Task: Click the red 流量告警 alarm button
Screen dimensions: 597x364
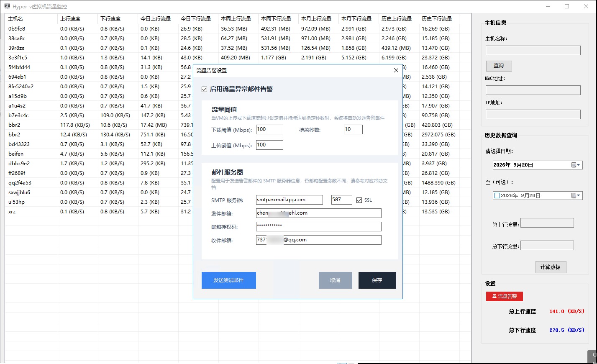Action: 504,296
